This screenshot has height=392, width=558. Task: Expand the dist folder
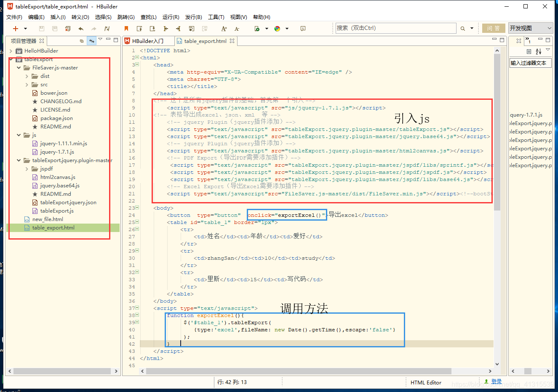click(x=27, y=76)
